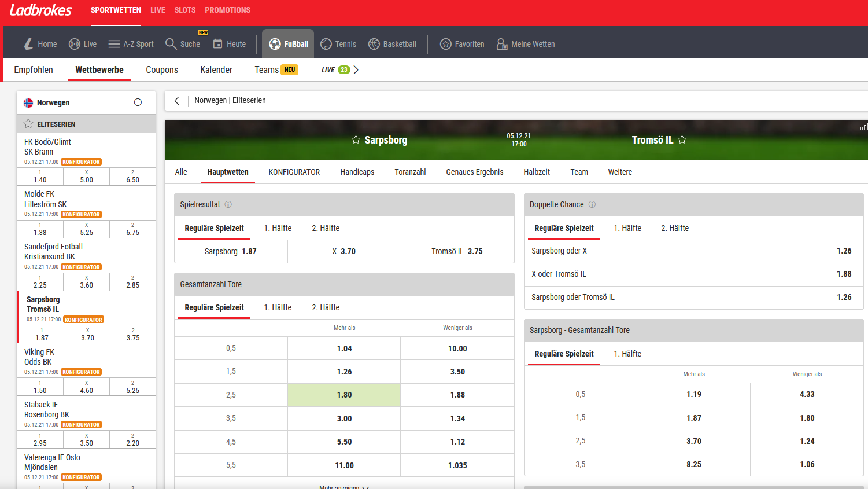
Task: Switch to the Sportwetten top menu
Action: [x=116, y=10]
